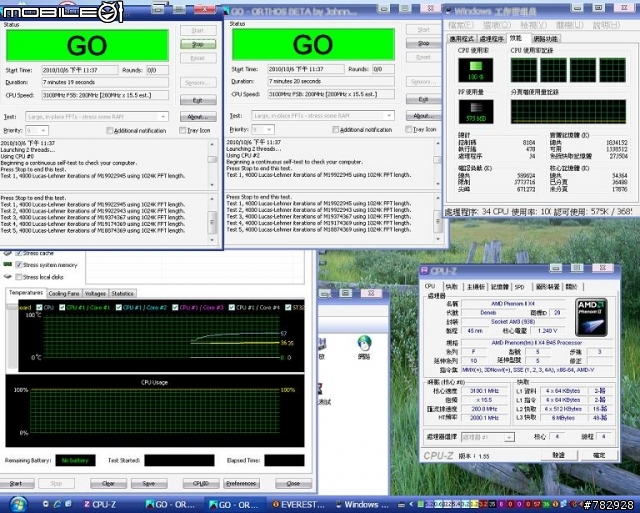Click Duration field showing 7 minutes 19 seconds
The height and width of the screenshot is (513, 640).
click(x=105, y=82)
